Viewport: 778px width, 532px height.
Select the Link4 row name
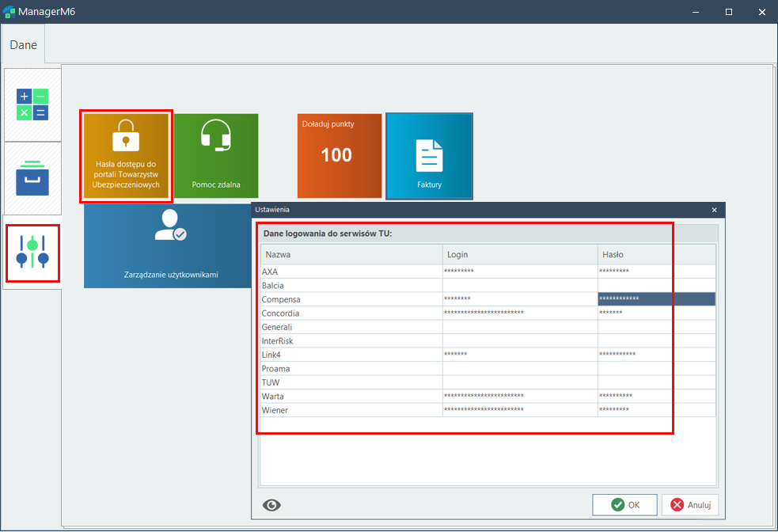click(x=351, y=355)
